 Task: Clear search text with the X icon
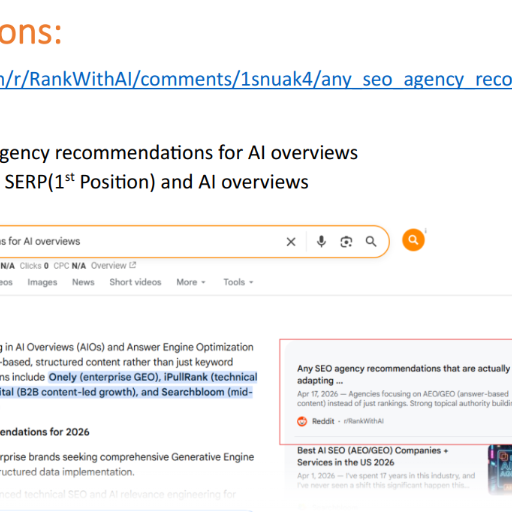point(291,242)
